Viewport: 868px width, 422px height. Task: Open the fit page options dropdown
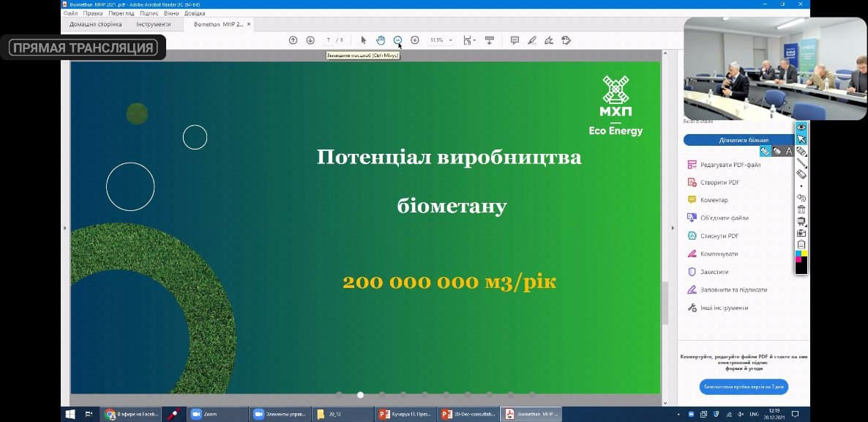click(x=469, y=40)
